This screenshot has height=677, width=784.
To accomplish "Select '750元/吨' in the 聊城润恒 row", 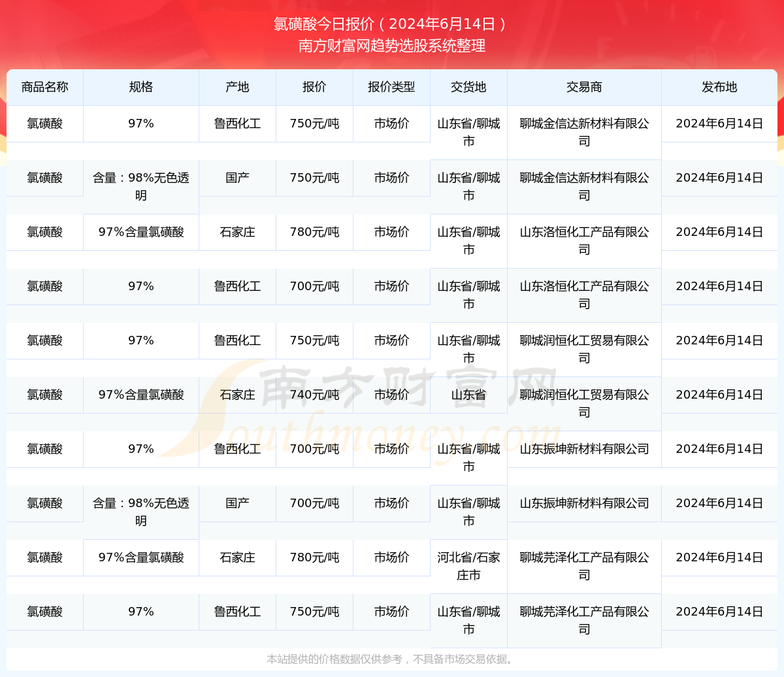I will click(314, 340).
